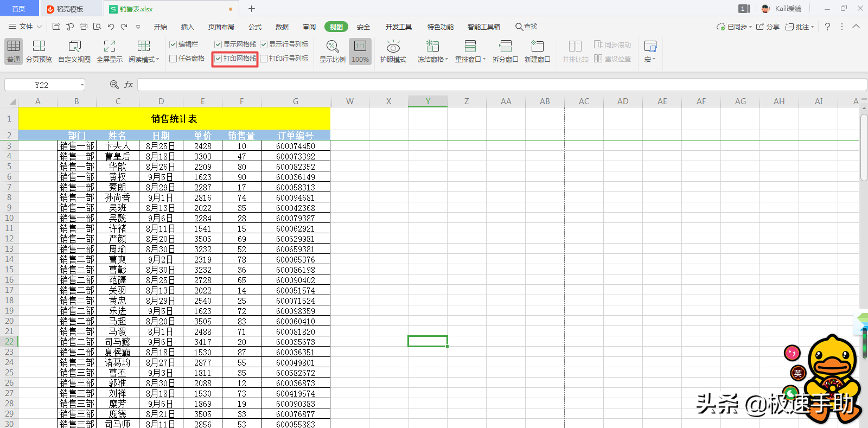868x428 pixels.
Task: Expand the quick access toolbar customize arrow
Action: coord(138,27)
